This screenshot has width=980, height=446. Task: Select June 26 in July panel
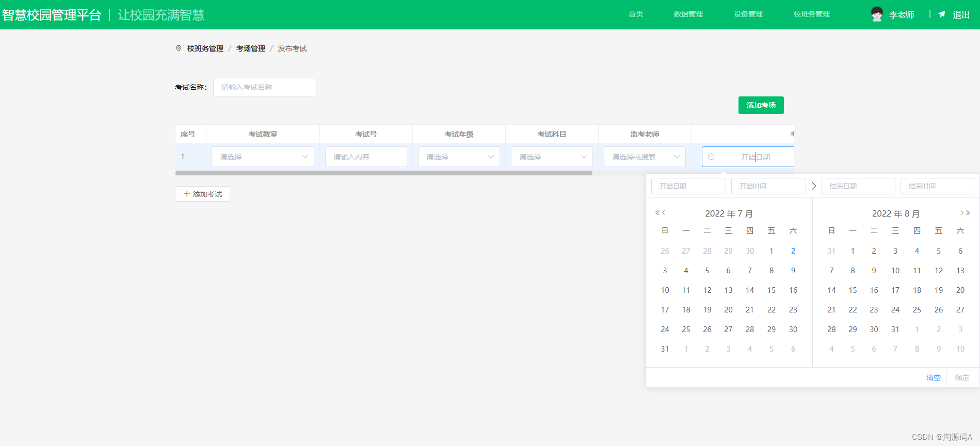click(x=665, y=251)
